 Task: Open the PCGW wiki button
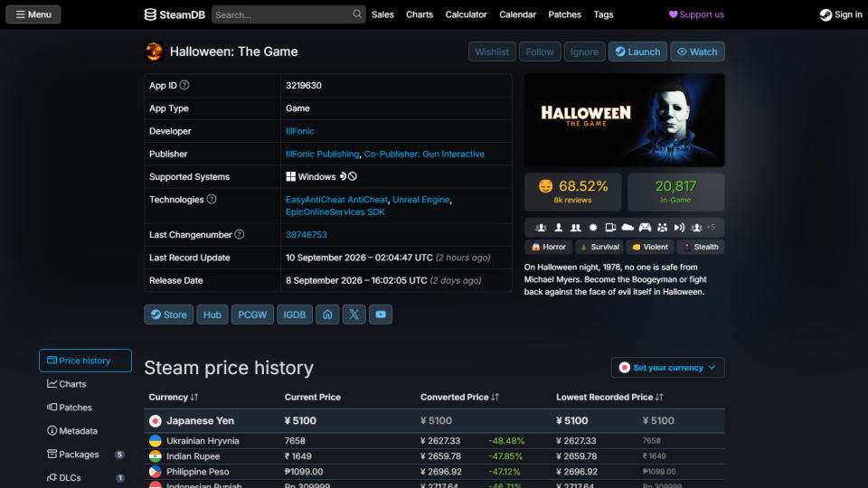(x=252, y=314)
